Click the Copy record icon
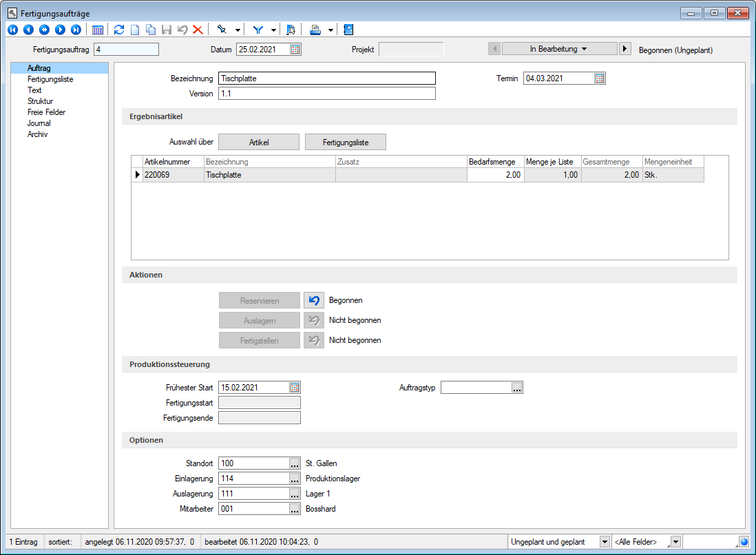756x555 pixels. (x=151, y=29)
